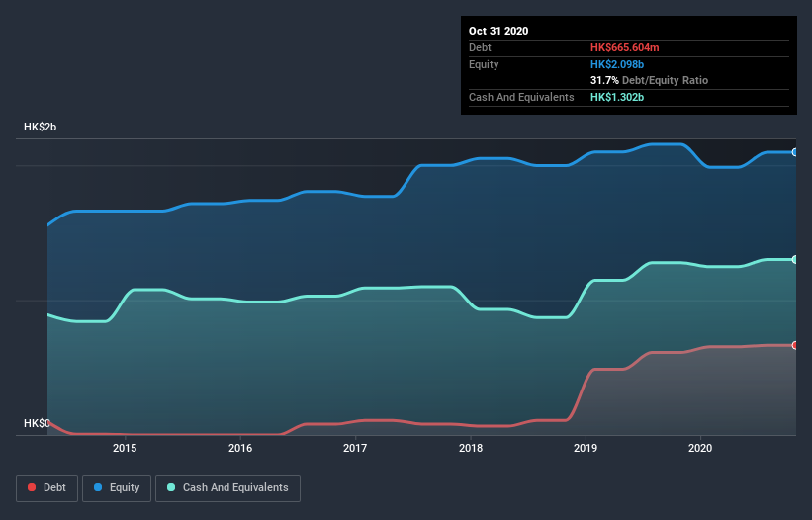The height and width of the screenshot is (520, 812).
Task: Click the 31.7% Debt/Equity Ratio text
Action: coord(650,80)
